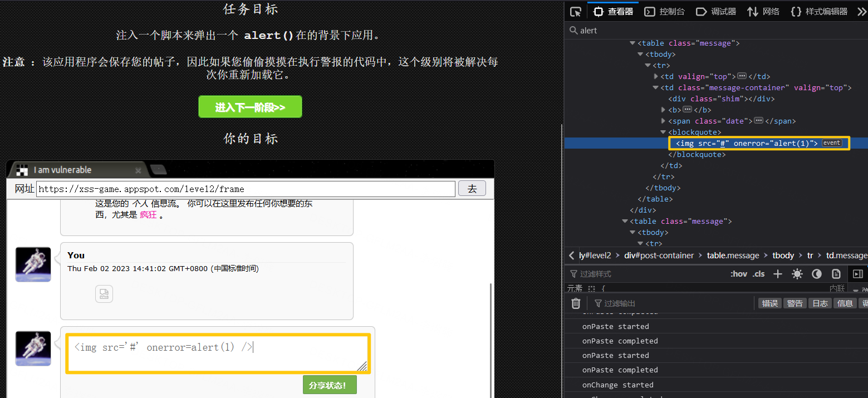The height and width of the screenshot is (398, 868).
Task: Activate the element picker tool
Action: 576,12
